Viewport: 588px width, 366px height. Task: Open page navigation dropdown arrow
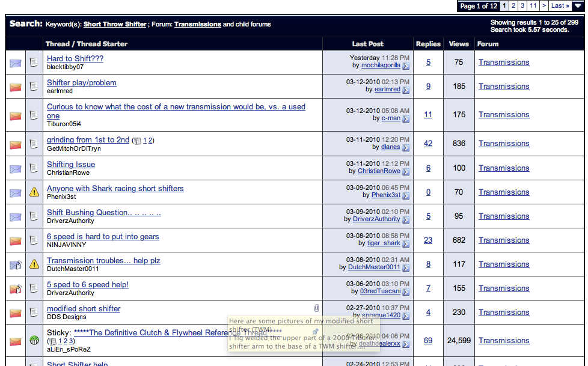click(x=578, y=6)
